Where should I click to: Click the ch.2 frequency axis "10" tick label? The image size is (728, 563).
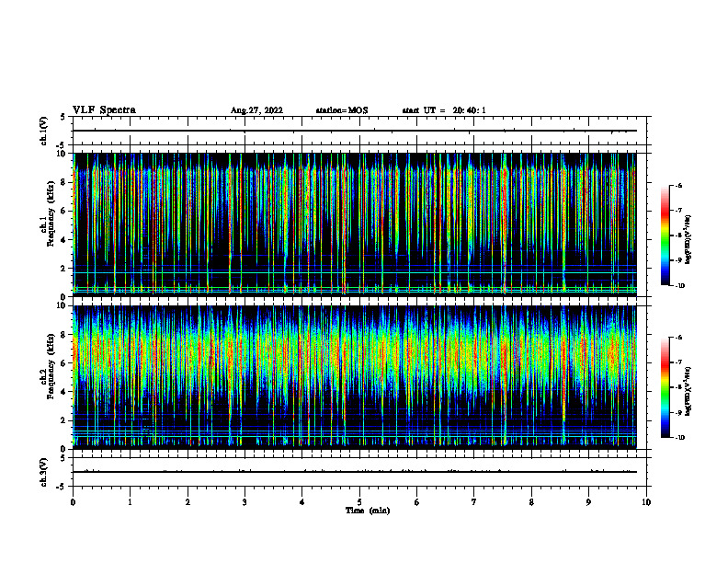pos(63,305)
